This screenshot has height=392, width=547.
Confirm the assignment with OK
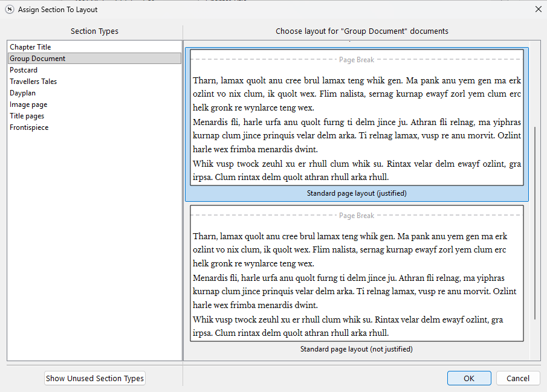tap(469, 378)
